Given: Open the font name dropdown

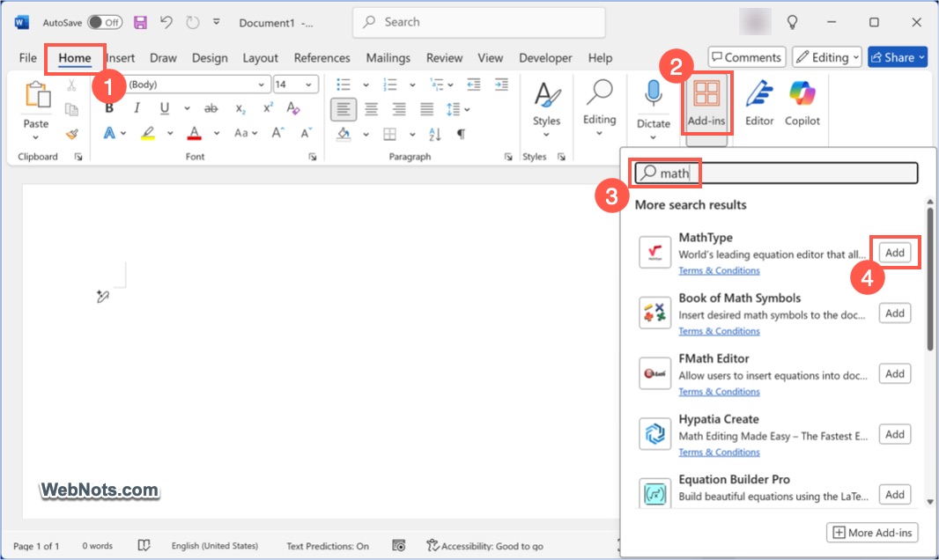Looking at the screenshot, I should click(261, 85).
